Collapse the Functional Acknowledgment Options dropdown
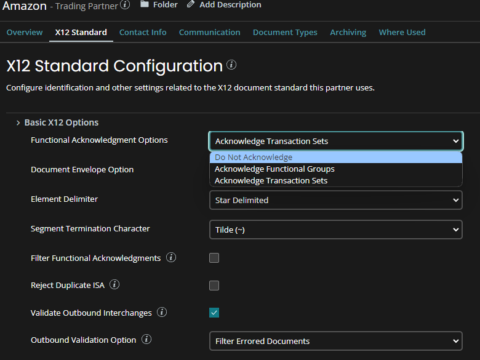Image resolution: width=480 pixels, height=360 pixels. 336,141
